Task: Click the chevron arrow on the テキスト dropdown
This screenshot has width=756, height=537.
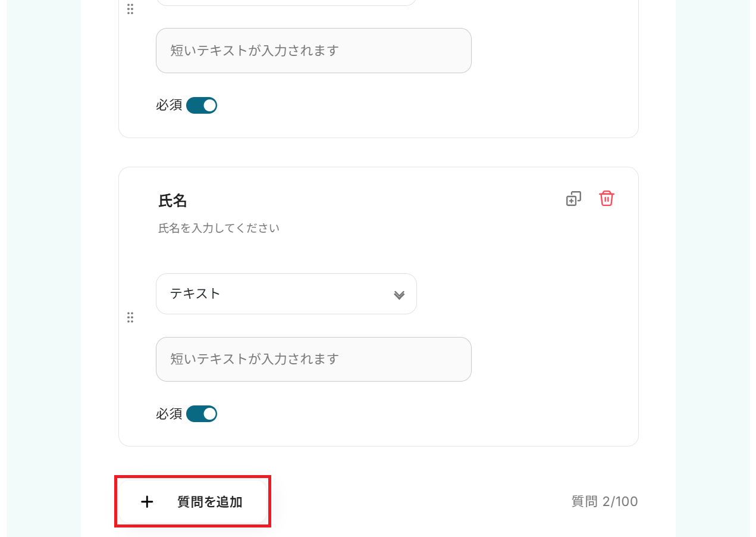Action: pyautogui.click(x=399, y=295)
